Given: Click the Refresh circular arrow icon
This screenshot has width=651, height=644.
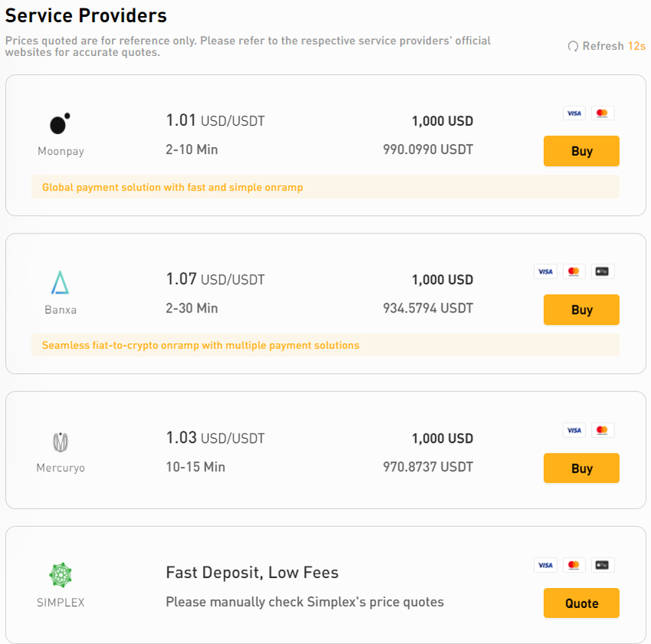Looking at the screenshot, I should pos(573,47).
